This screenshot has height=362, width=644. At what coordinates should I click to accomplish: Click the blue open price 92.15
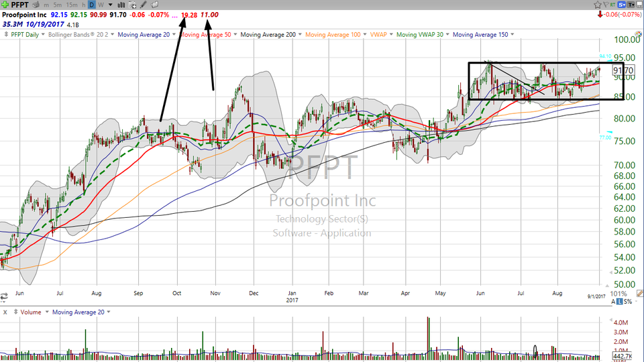[59, 15]
